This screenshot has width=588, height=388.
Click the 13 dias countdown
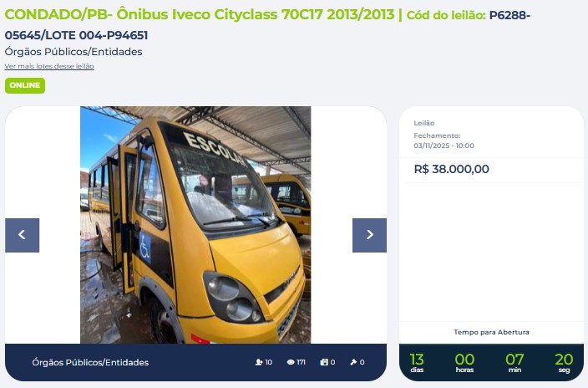pos(417,362)
